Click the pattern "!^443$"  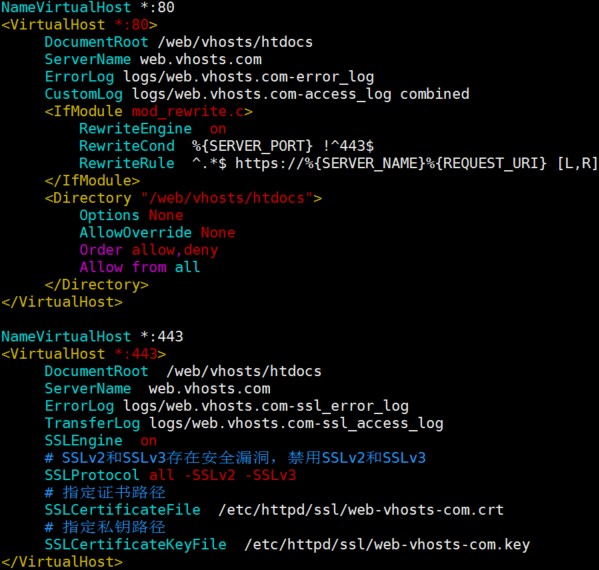click(x=348, y=146)
